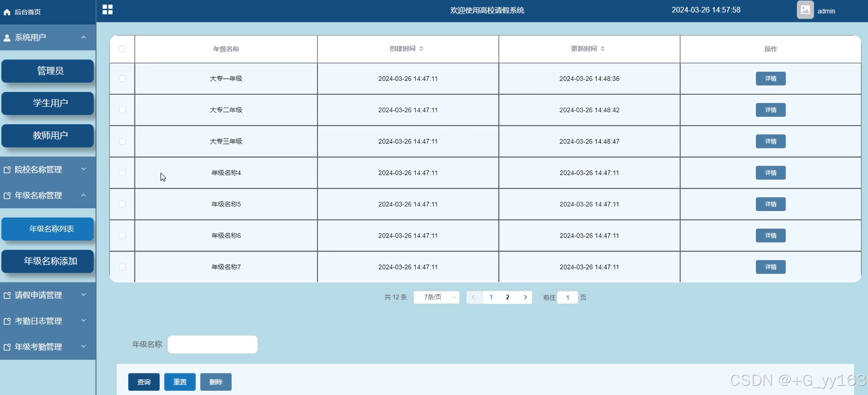Click the 2024-03-26 14:48:36 update time cell
This screenshot has height=395, width=868.
click(x=590, y=79)
